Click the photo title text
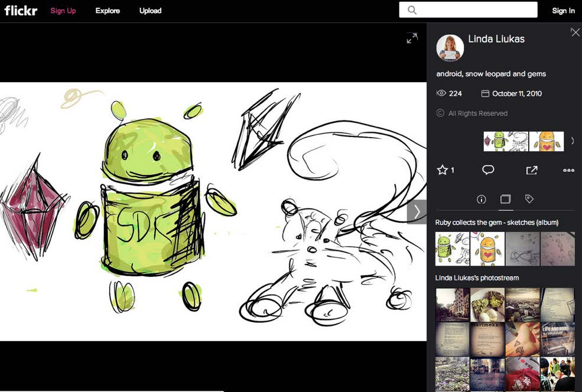Image resolution: width=582 pixels, height=392 pixels. 491,74
